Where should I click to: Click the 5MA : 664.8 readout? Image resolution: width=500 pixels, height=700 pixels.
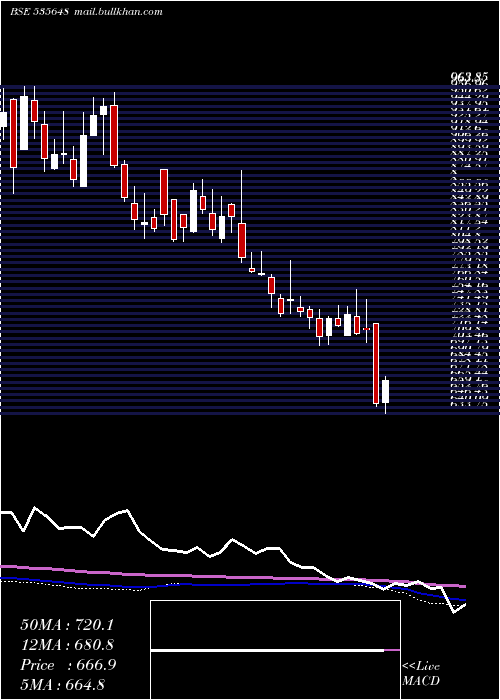coord(62,684)
